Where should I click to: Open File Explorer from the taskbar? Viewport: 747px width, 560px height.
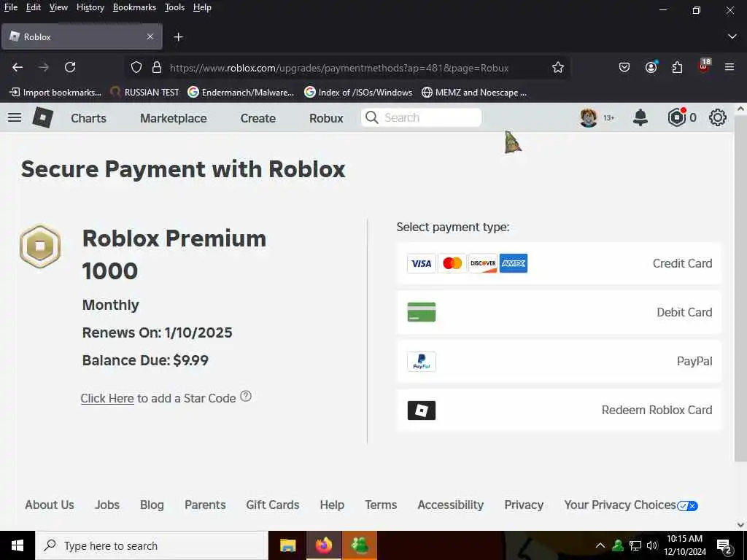(x=287, y=545)
